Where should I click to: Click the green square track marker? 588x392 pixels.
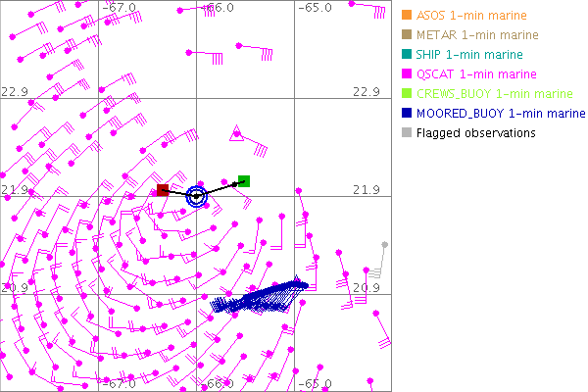click(244, 180)
